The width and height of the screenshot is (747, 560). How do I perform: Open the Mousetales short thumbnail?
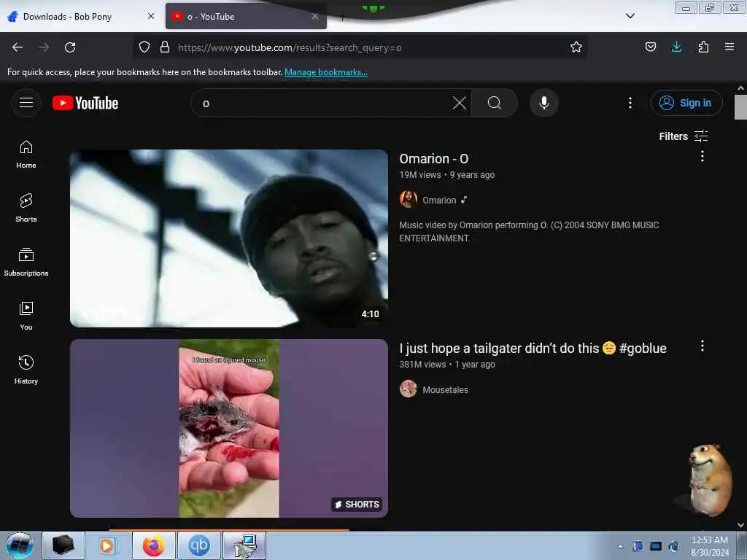coord(228,428)
